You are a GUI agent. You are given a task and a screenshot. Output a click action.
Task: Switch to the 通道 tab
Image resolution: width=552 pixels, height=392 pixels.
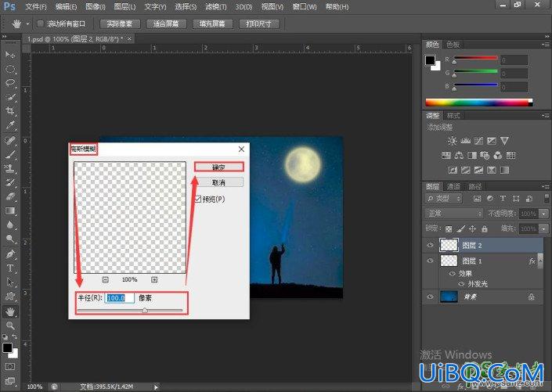coord(453,186)
